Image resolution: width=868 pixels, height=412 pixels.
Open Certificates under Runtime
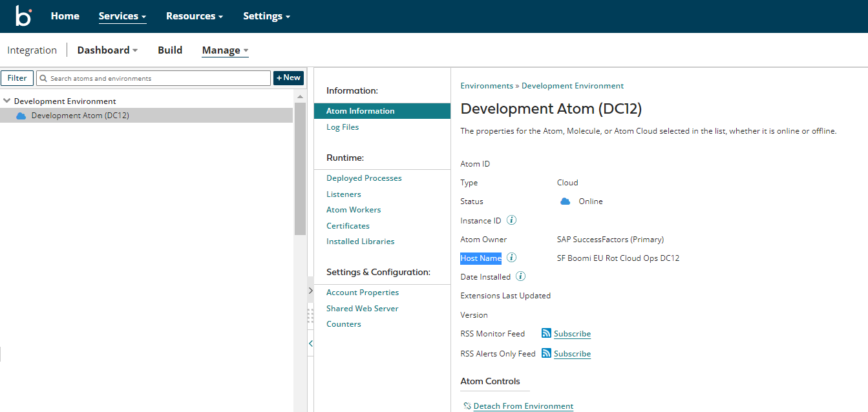[x=348, y=226]
